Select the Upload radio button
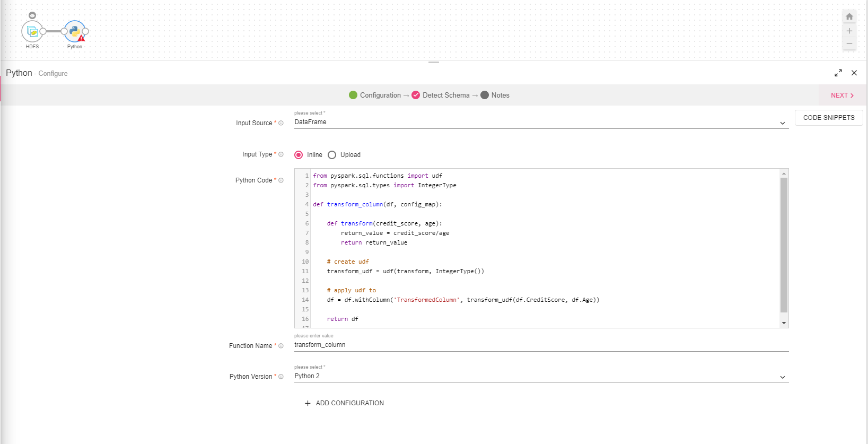Viewport: 868px width, 444px height. [332, 155]
